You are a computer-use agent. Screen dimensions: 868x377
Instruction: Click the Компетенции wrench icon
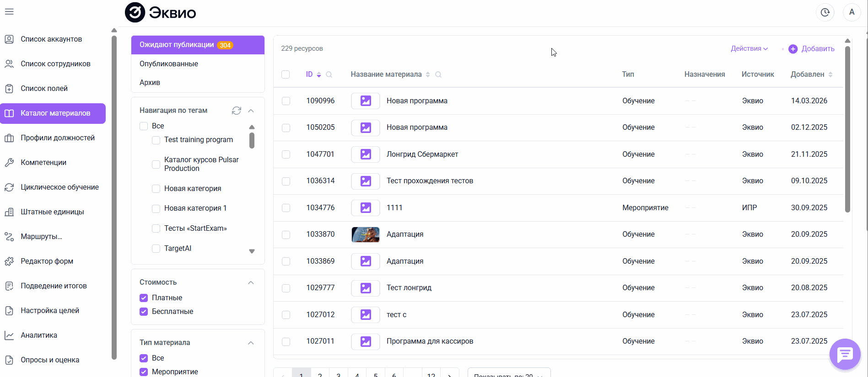point(9,163)
